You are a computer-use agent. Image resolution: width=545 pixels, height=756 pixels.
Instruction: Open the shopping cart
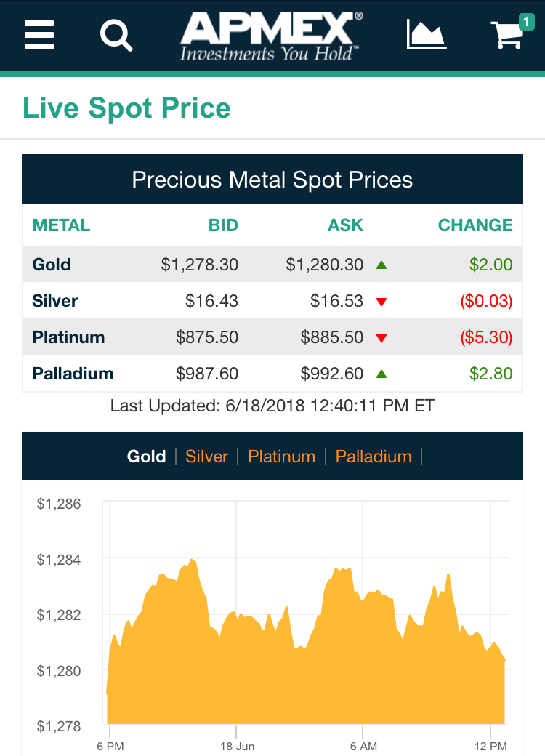pos(507,34)
